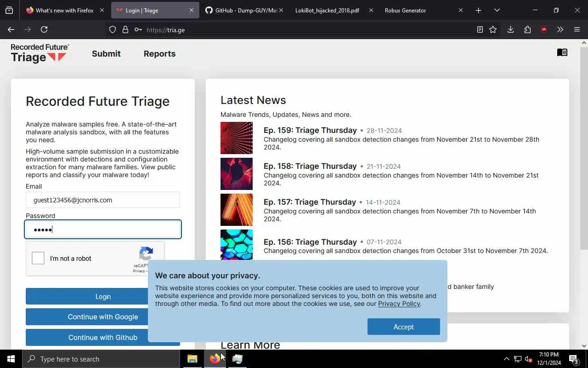Accept the cookie privacy notice
The image size is (588, 368).
[403, 327]
